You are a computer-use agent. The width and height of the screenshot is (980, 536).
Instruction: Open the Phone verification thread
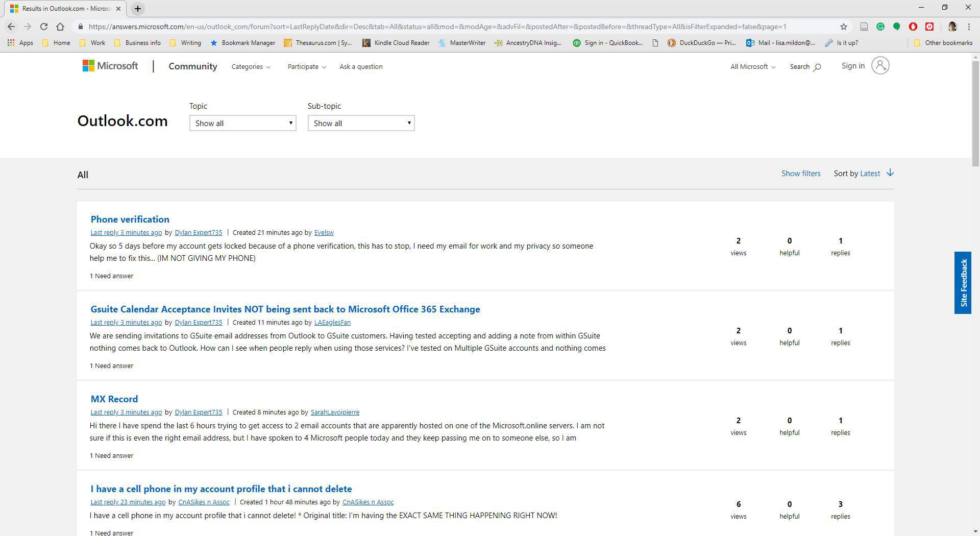(x=130, y=220)
